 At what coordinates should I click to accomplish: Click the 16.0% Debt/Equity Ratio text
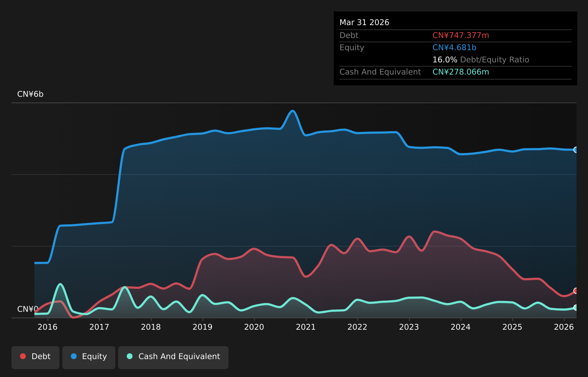(481, 60)
